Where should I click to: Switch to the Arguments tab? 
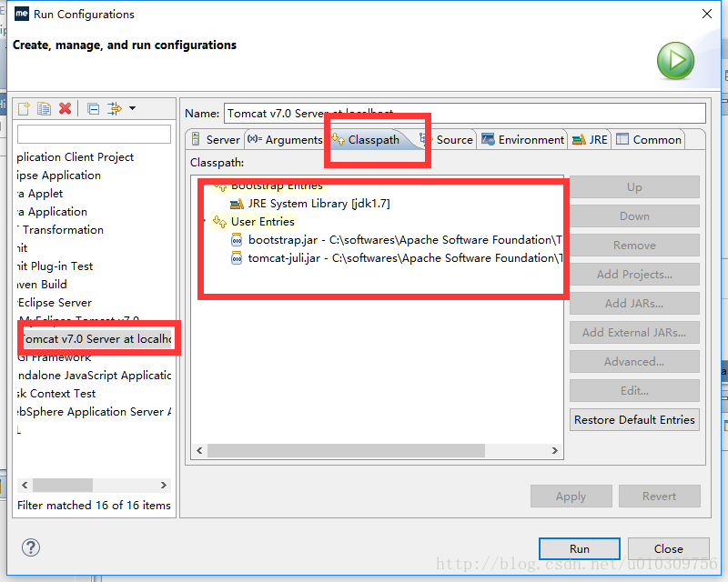tap(285, 140)
